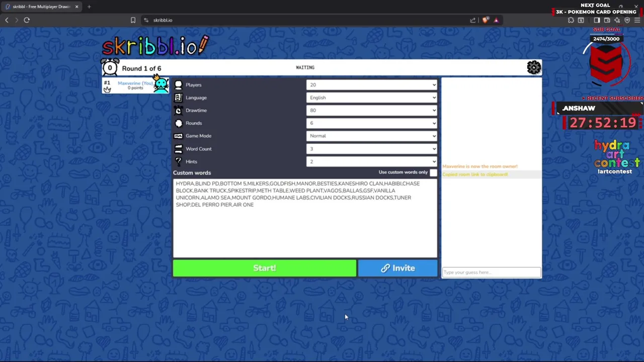Image resolution: width=644 pixels, height=362 pixels.
Task: Reload the skribbl page
Action: 27,20
